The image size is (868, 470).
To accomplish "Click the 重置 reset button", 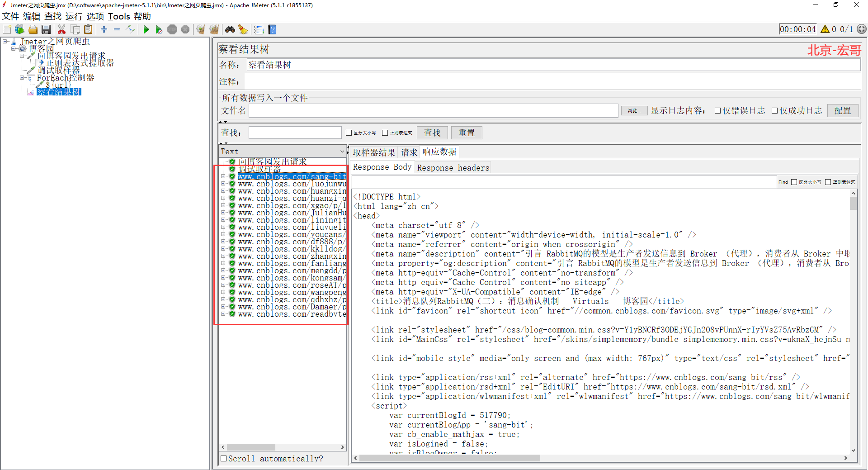I will (467, 133).
